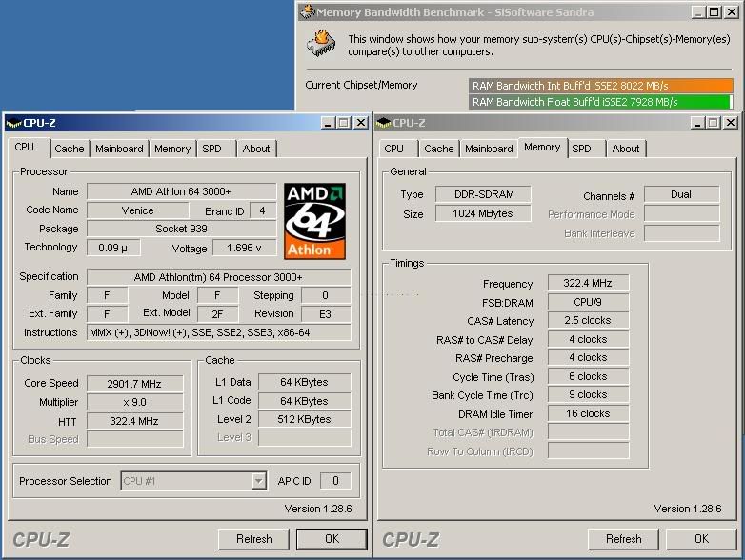
Task: Click the Package field Socket 939
Action: [x=182, y=229]
